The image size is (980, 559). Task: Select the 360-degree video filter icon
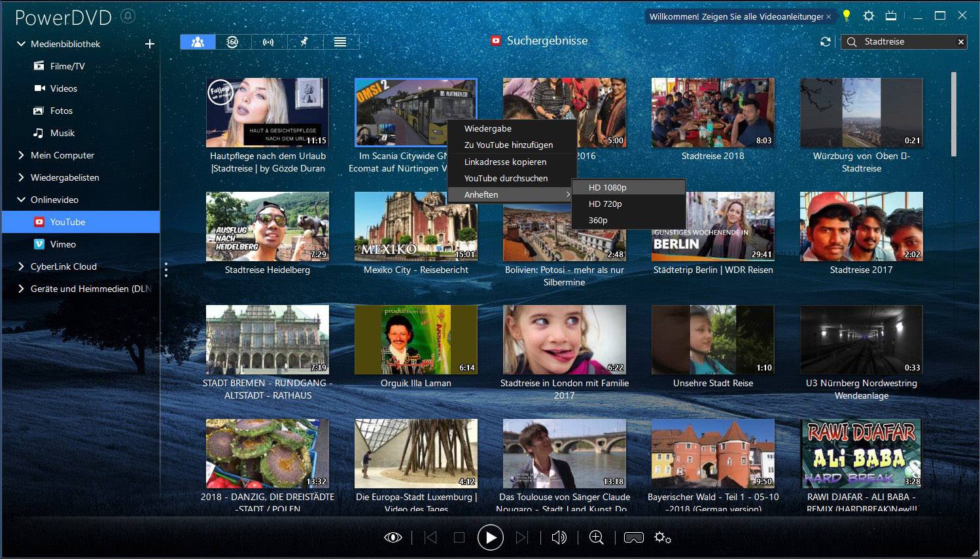pyautogui.click(x=232, y=41)
